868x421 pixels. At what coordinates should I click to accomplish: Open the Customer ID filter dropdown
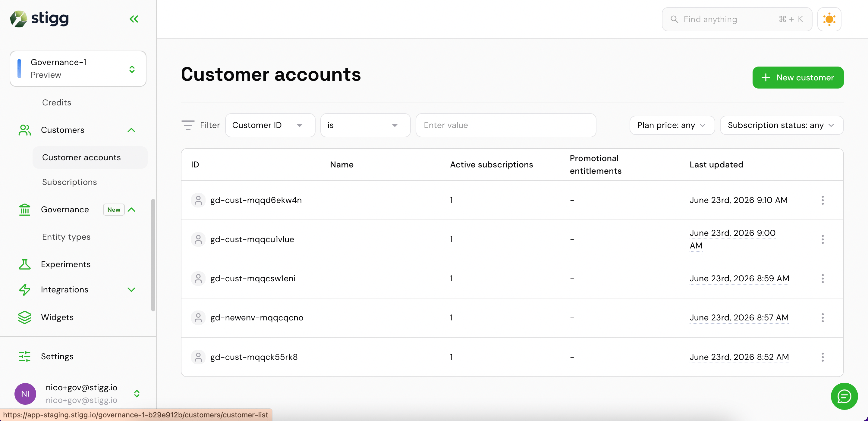[270, 125]
